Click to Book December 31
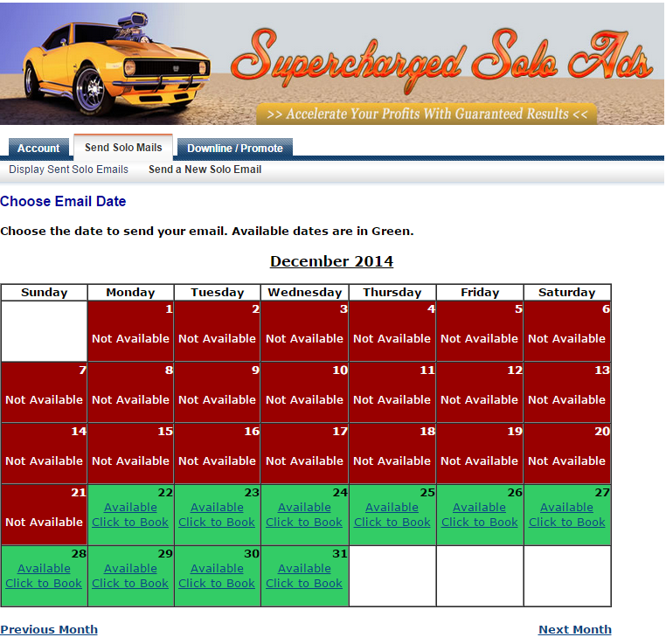 304,584
